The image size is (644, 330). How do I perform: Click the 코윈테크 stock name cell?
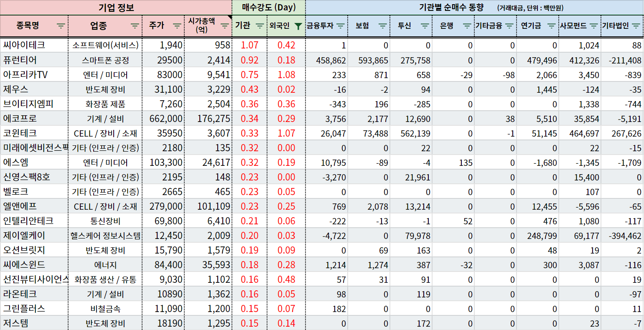click(x=34, y=133)
